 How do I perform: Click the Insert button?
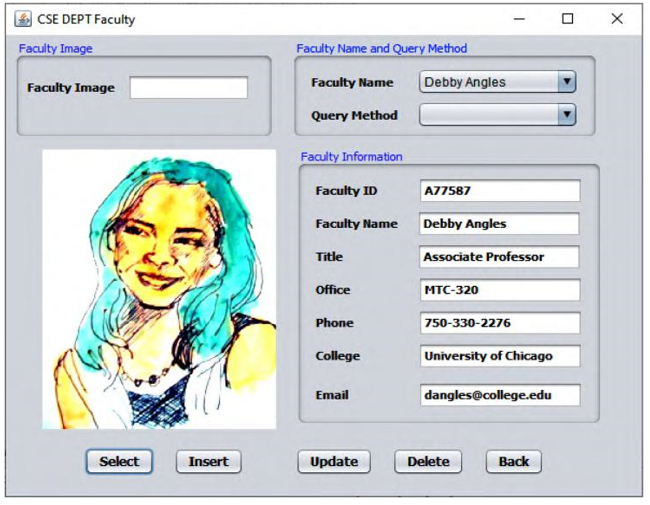209,461
